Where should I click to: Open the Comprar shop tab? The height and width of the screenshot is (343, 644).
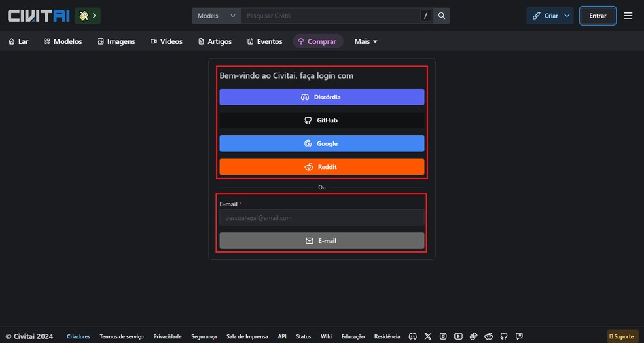point(317,41)
